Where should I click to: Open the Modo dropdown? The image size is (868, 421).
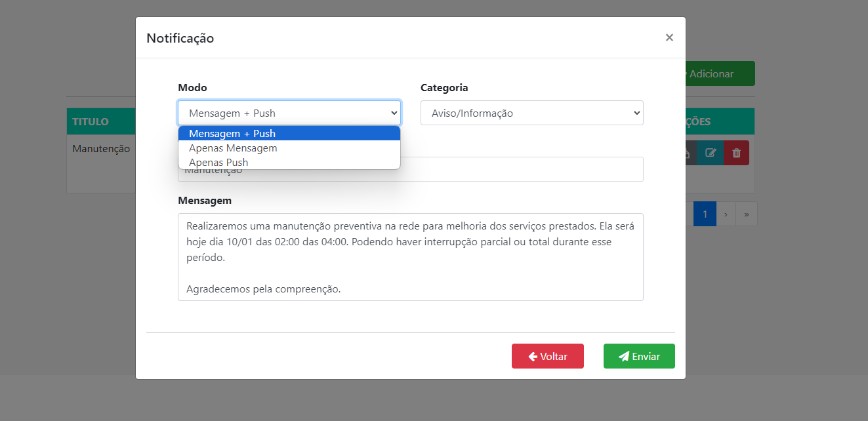click(289, 113)
